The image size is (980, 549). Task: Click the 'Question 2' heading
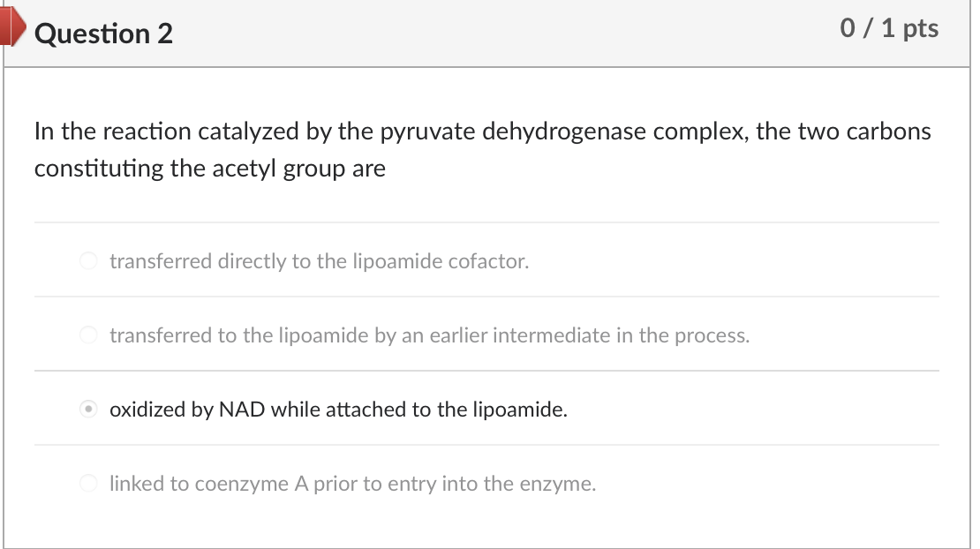click(x=105, y=34)
